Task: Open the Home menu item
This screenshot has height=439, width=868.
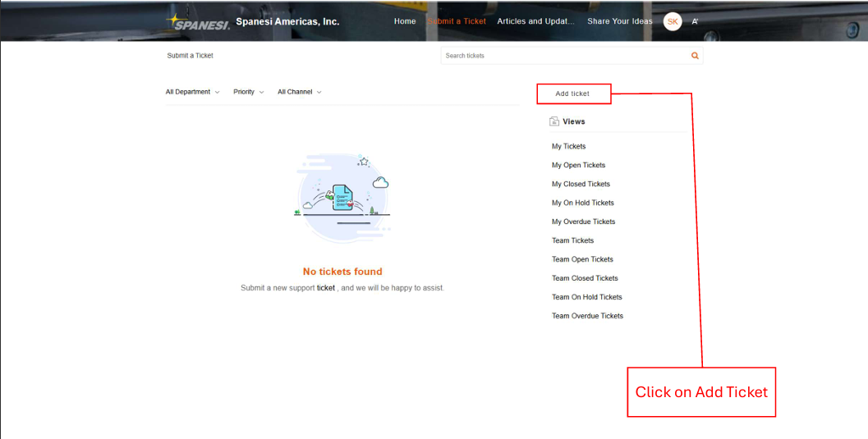Action: 405,21
